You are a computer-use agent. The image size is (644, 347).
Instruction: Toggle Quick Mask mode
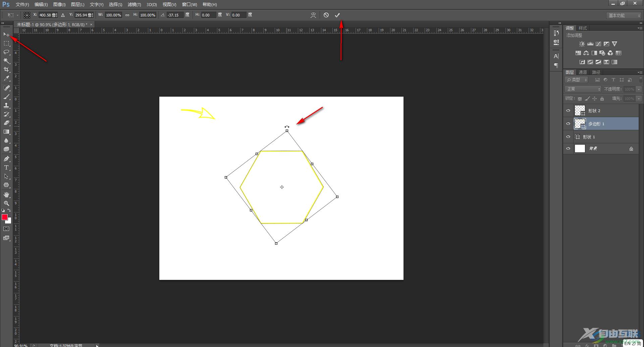click(x=6, y=229)
